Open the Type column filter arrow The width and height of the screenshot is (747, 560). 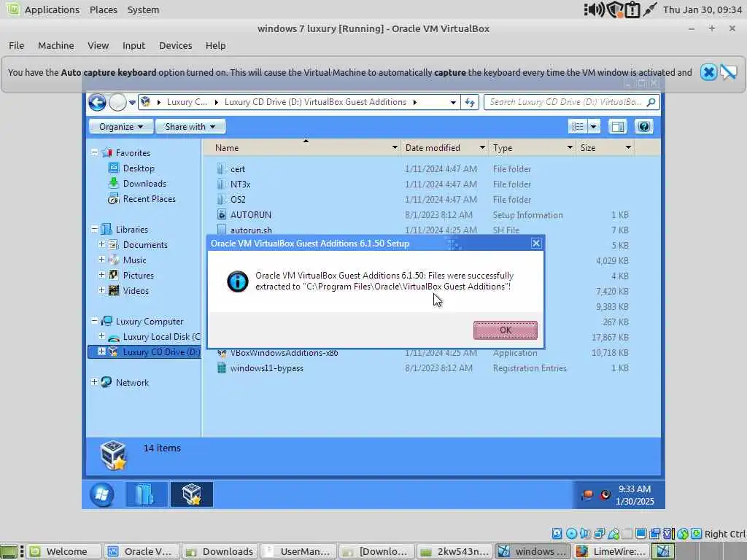pos(570,147)
